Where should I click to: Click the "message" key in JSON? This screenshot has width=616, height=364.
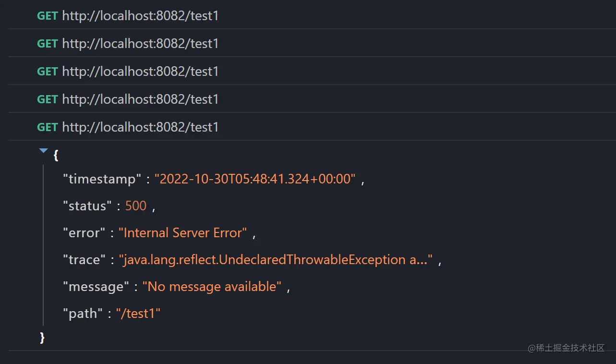97,287
